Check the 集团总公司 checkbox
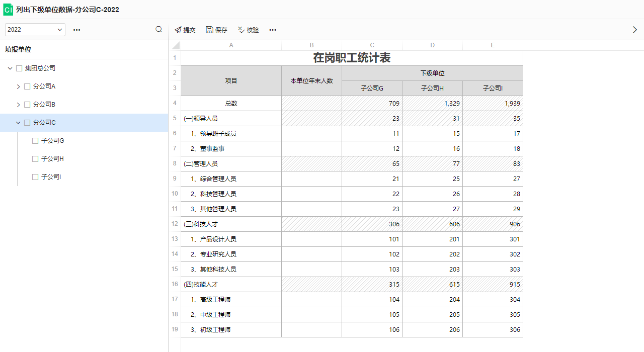This screenshot has width=644, height=352. (x=19, y=68)
